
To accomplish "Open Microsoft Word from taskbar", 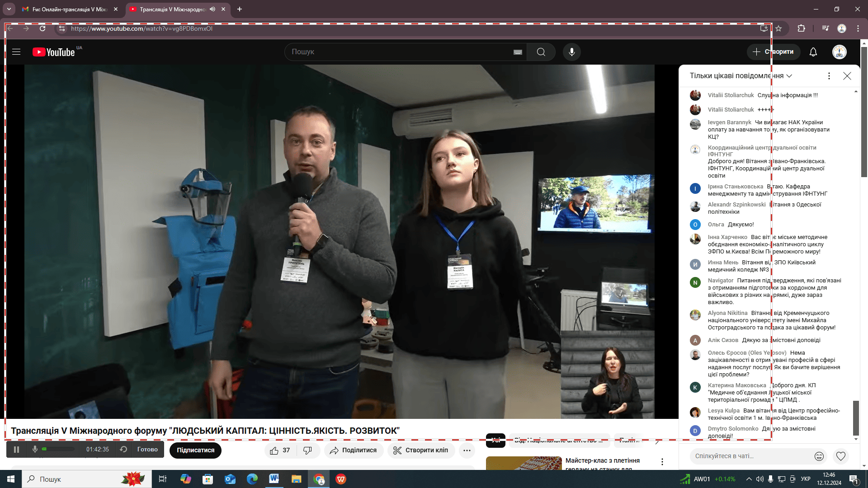I will (x=274, y=479).
